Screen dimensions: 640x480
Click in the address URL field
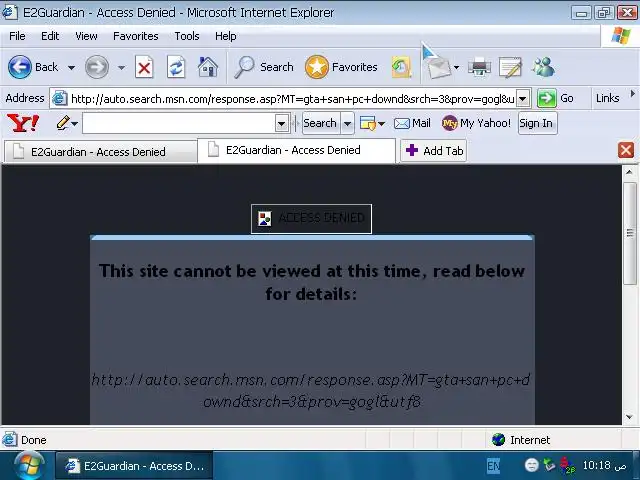(292, 99)
